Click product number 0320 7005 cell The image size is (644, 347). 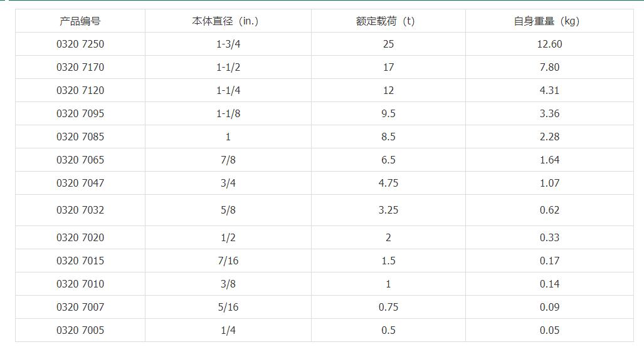pyautogui.click(x=80, y=330)
